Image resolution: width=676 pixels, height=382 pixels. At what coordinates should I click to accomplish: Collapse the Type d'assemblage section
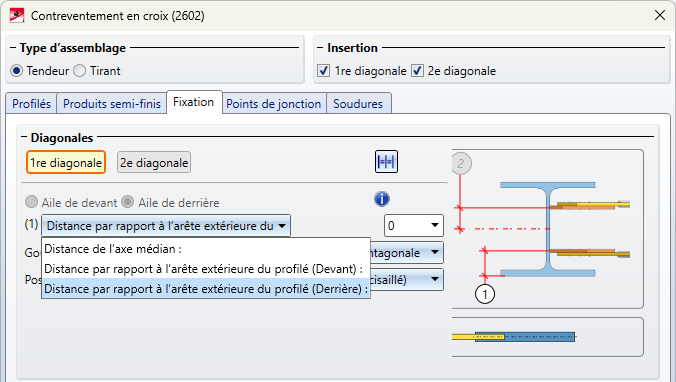13,48
